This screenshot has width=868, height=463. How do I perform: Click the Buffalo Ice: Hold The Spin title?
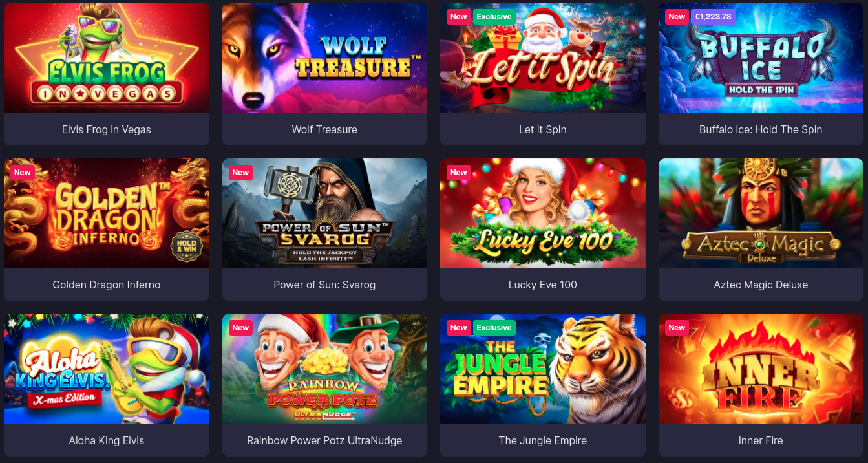(761, 129)
